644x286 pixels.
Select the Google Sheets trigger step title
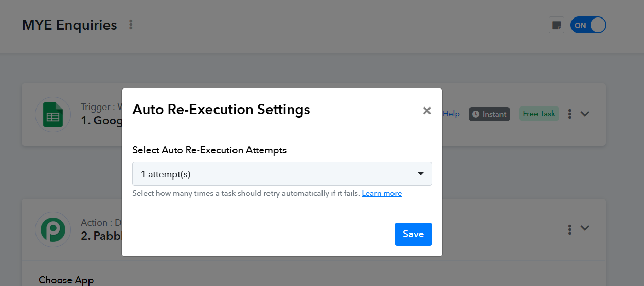pos(102,121)
